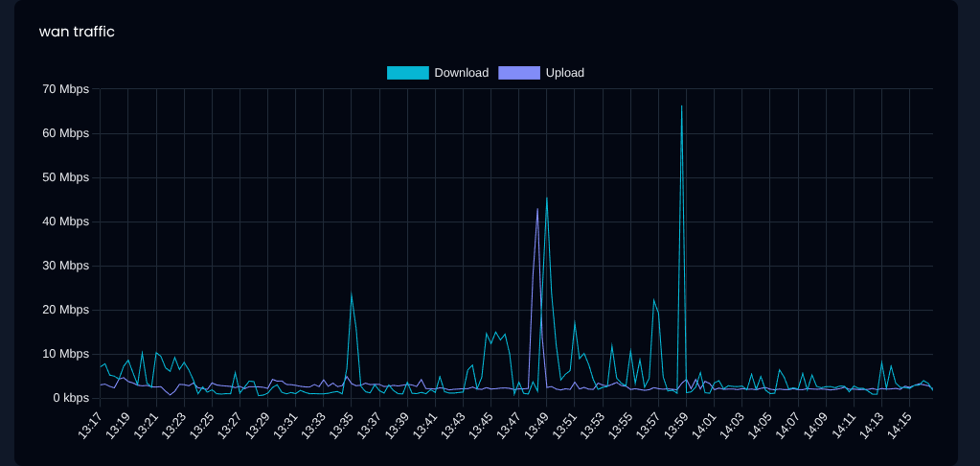Click the 14:01 time axis label

tap(704, 424)
